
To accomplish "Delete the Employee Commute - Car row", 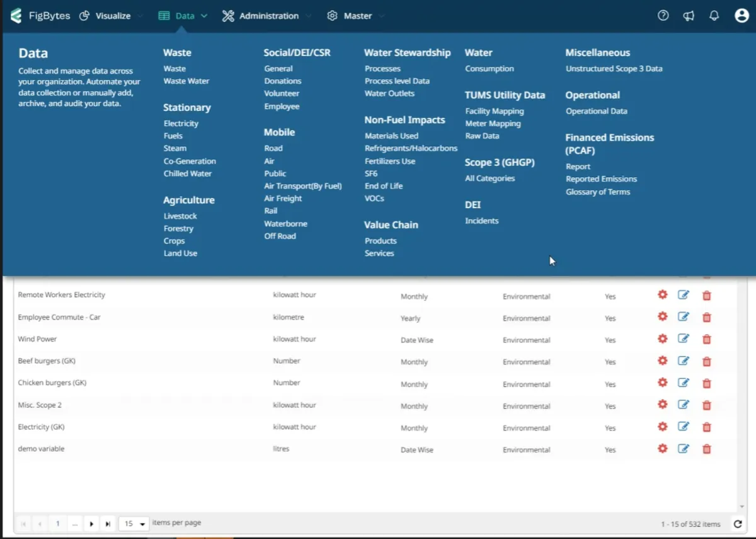I will [x=707, y=317].
